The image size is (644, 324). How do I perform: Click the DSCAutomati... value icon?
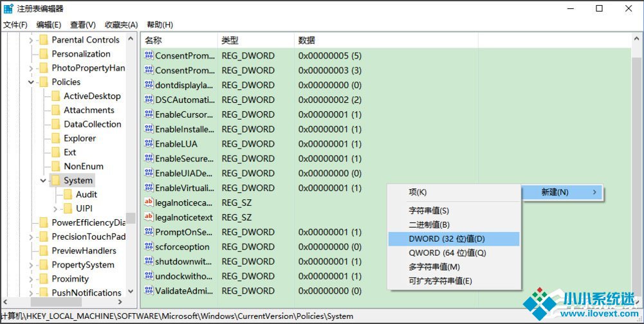tap(149, 100)
